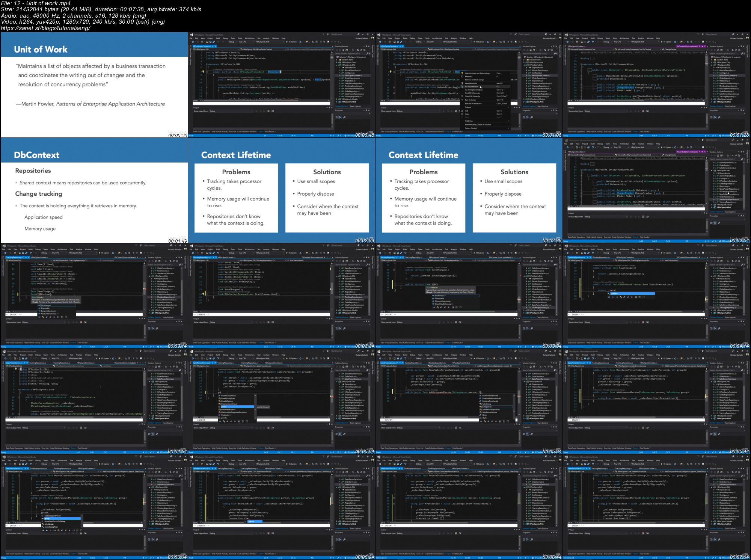The width and height of the screenshot is (751, 560).
Task: Open the final frame stamped 00:07:04
Action: click(657, 507)
